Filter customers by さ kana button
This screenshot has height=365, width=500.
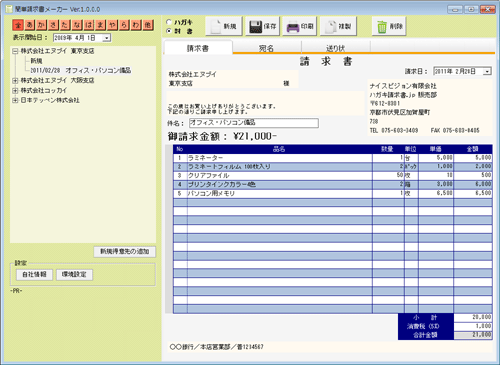click(x=53, y=25)
